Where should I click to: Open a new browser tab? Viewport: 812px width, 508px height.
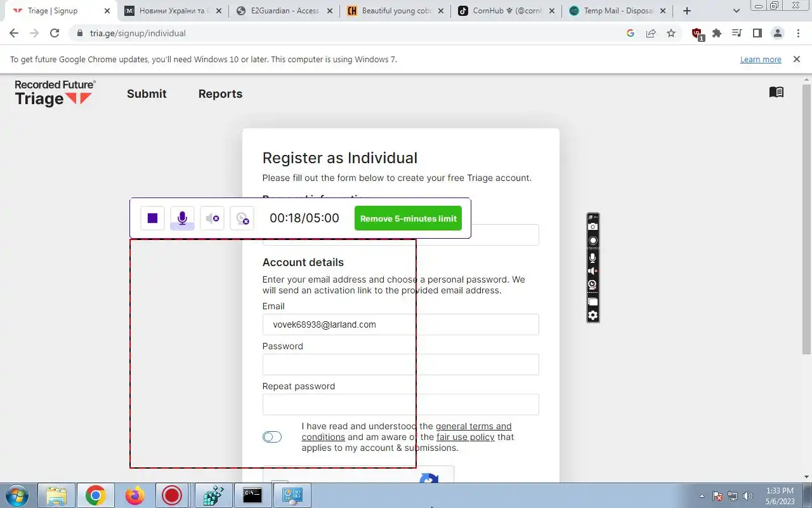[x=686, y=11]
